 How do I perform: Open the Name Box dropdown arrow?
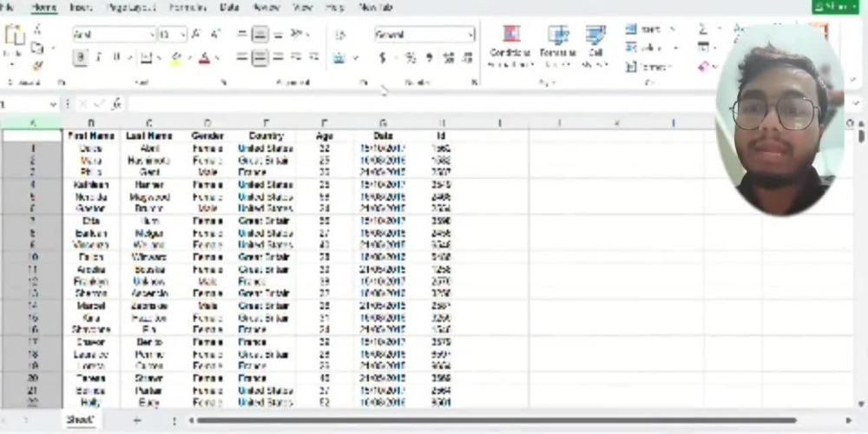coord(53,104)
